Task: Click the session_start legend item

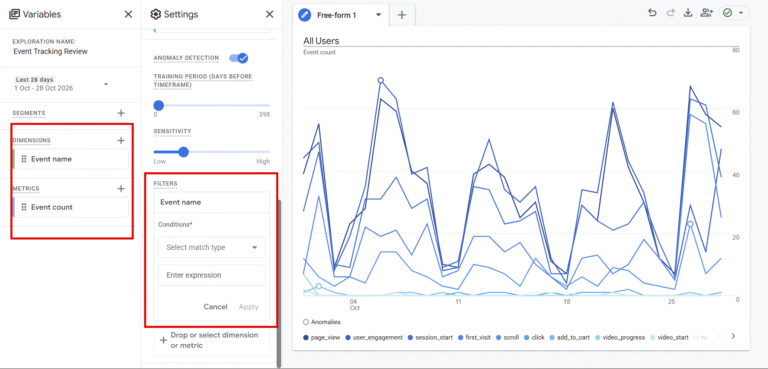Action: [x=430, y=337]
